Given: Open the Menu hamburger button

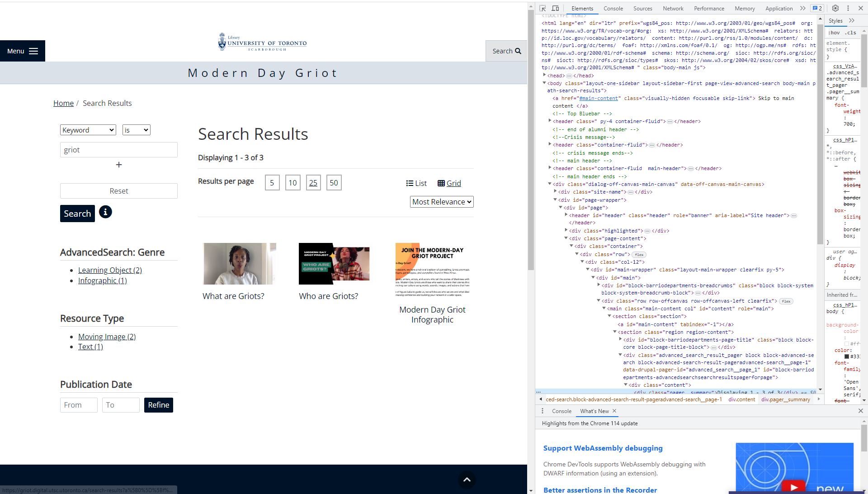Looking at the screenshot, I should click(x=23, y=51).
